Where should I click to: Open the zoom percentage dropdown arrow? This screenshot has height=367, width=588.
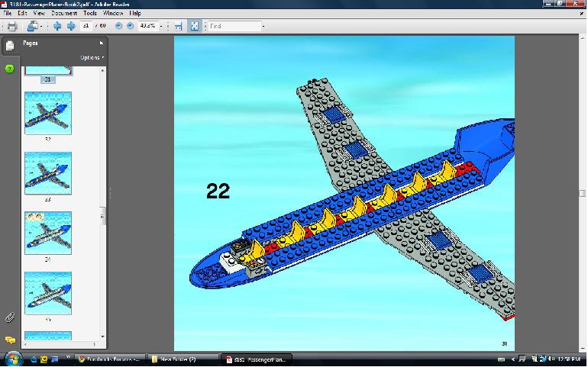click(161, 26)
